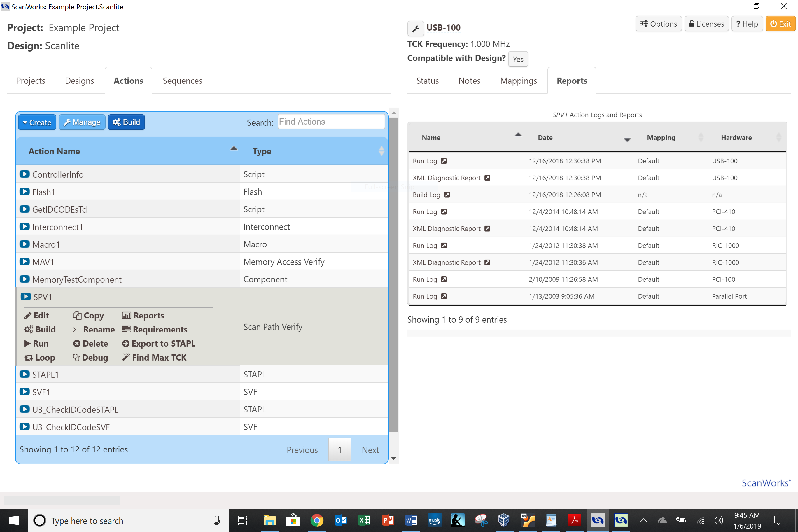The image size is (798, 532).
Task: Open the PCI-100 Run Log link icon
Action: pos(444,279)
